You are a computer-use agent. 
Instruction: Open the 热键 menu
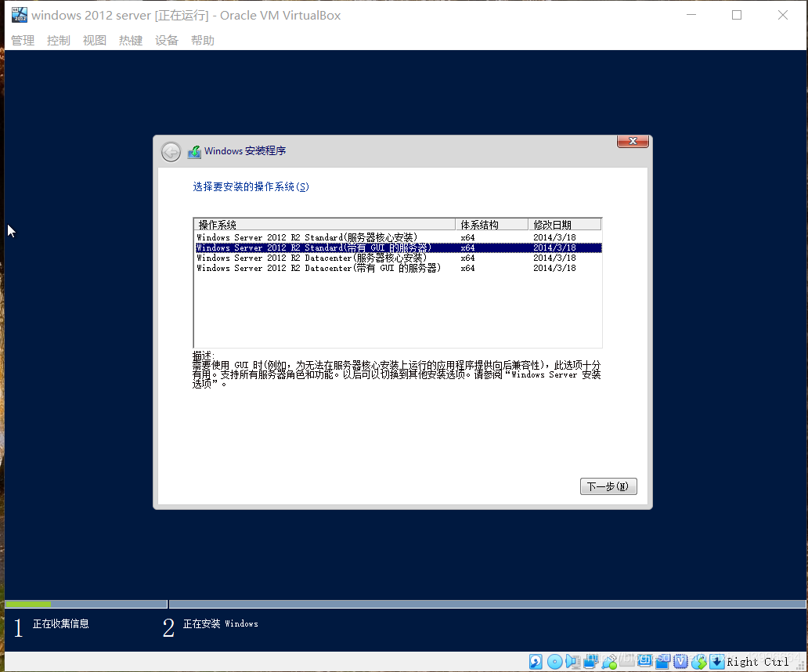[131, 40]
